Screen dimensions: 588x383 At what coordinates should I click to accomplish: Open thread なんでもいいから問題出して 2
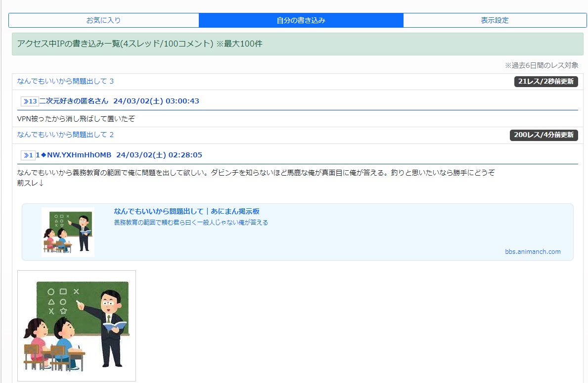tap(65, 135)
